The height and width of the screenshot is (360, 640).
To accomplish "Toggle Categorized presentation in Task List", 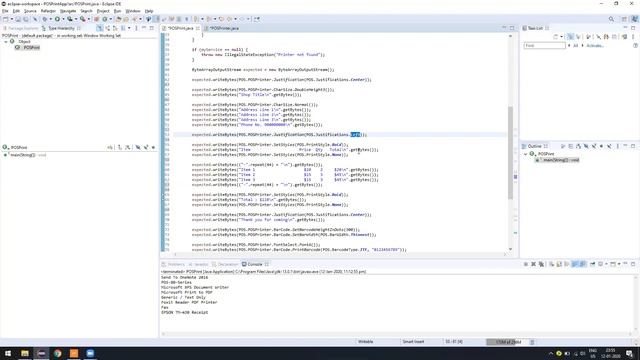I will pos(571,37).
